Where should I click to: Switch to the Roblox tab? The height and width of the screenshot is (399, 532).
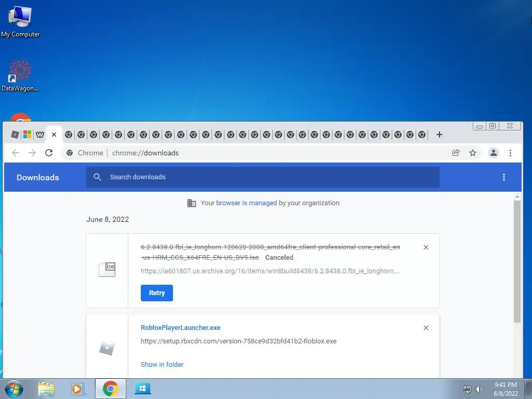tap(15, 135)
